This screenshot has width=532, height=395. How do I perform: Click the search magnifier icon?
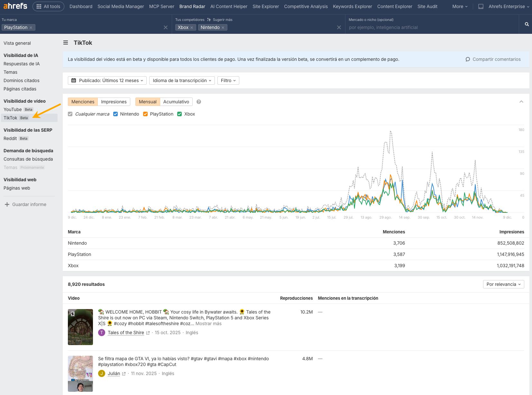click(x=527, y=24)
